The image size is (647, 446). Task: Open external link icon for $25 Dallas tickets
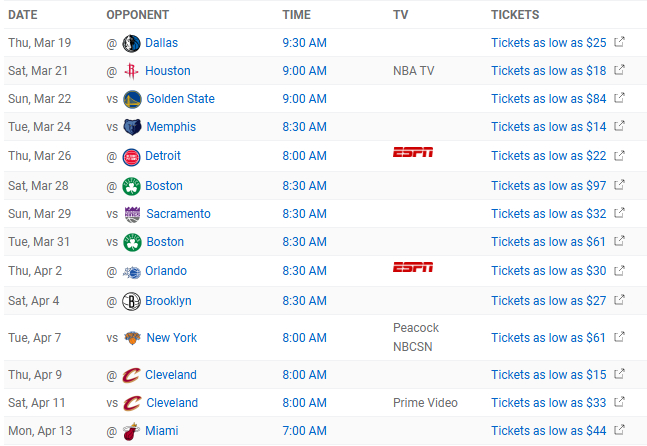[619, 42]
